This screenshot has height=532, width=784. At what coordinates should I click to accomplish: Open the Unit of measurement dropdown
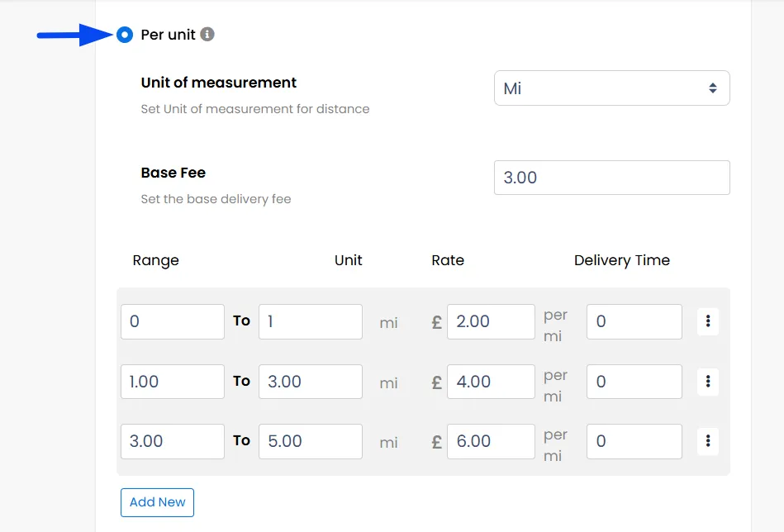tap(611, 88)
